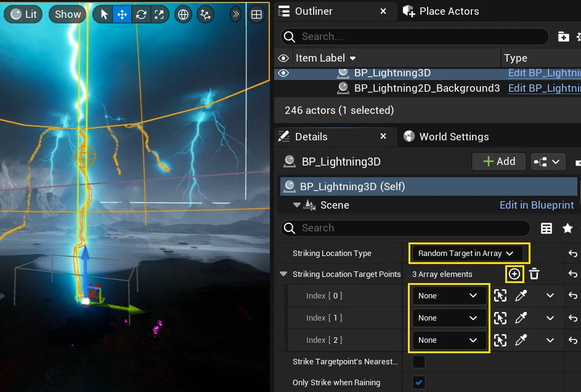The width and height of the screenshot is (581, 392).
Task: Use the eyedropper for Index 1
Action: coord(521,318)
